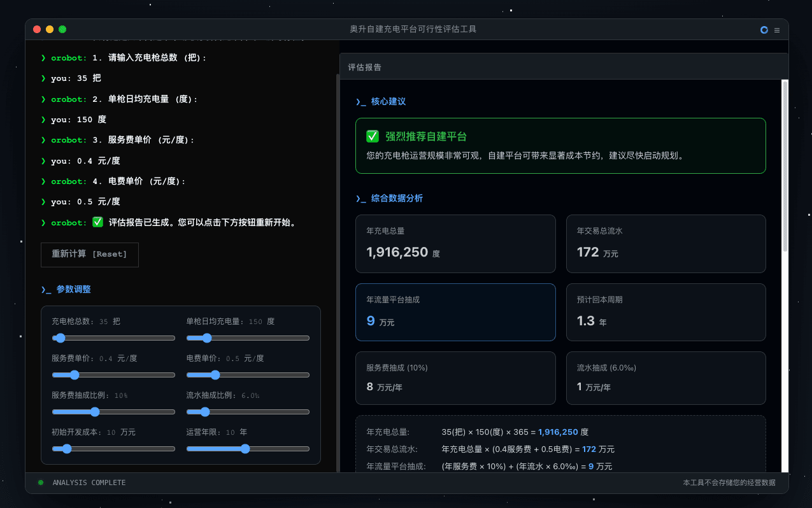812x508 pixels.
Task: Adjust the 单枪日均充电量 slider
Action: 248,338
